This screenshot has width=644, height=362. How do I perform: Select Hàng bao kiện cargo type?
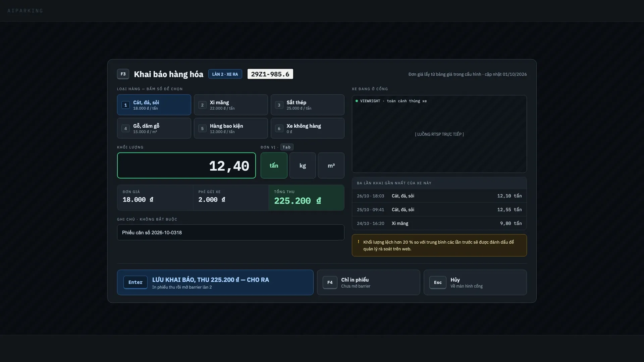pos(231,128)
